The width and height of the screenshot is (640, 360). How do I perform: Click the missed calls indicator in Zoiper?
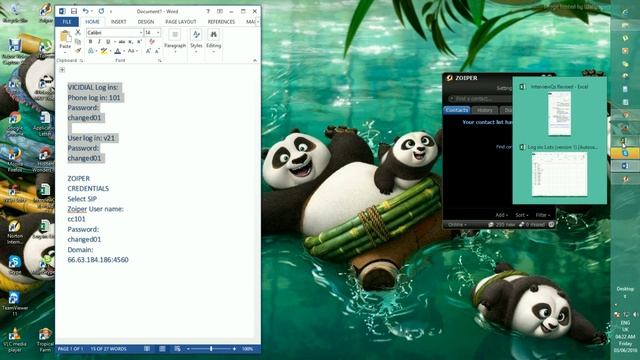click(x=532, y=224)
